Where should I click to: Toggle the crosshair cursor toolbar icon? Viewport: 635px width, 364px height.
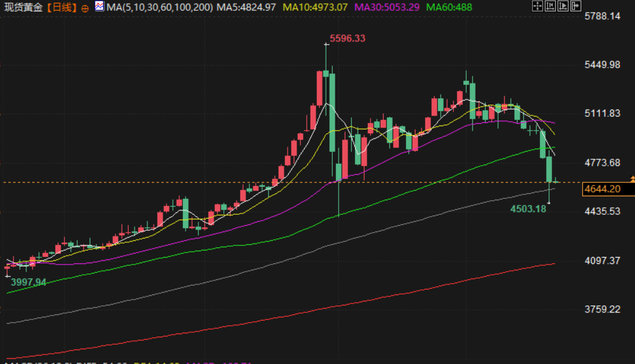(537, 6)
